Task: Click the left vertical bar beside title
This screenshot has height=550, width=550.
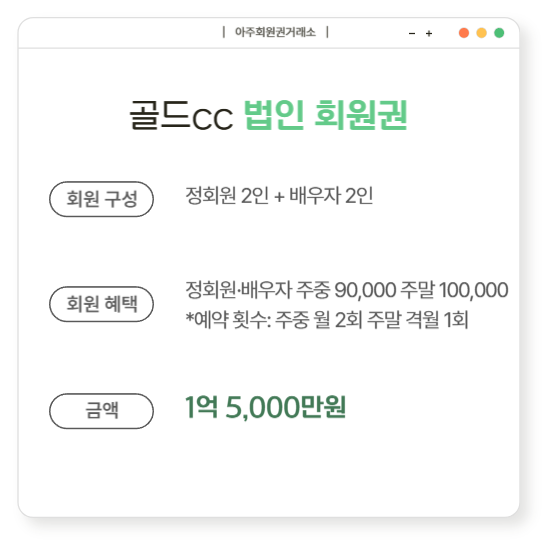Action: point(224,32)
